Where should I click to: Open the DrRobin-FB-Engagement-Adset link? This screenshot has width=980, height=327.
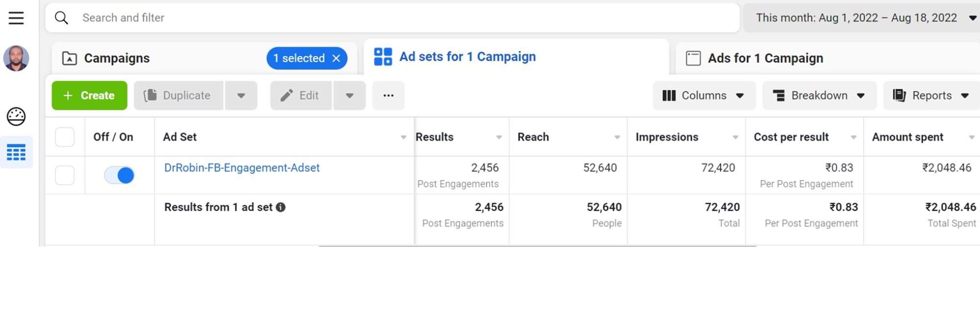pyautogui.click(x=242, y=168)
